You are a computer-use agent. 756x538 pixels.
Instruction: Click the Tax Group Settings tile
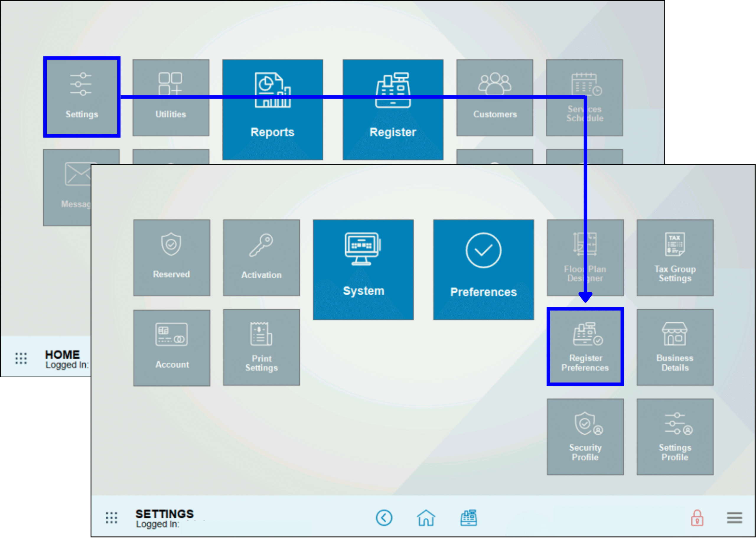[x=675, y=257]
